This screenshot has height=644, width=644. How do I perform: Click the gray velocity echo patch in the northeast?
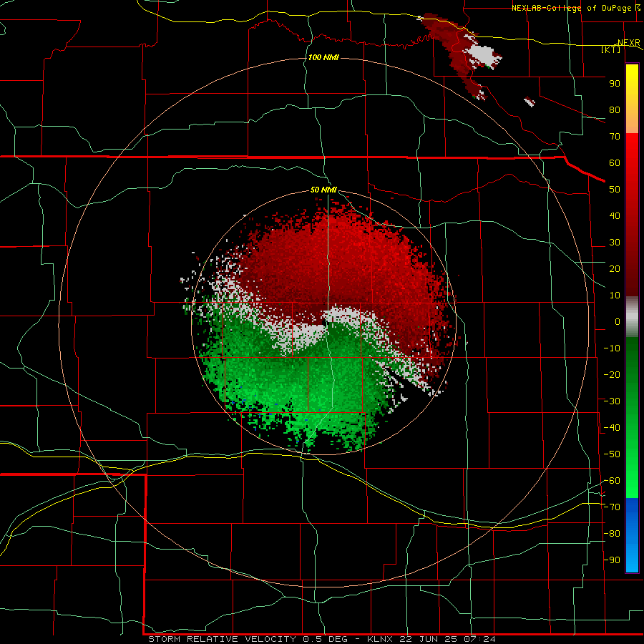tap(482, 54)
